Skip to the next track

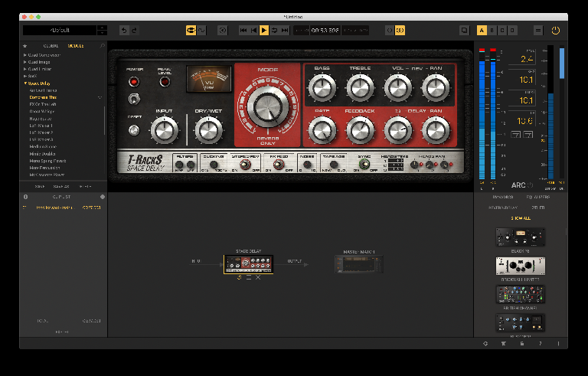click(285, 31)
